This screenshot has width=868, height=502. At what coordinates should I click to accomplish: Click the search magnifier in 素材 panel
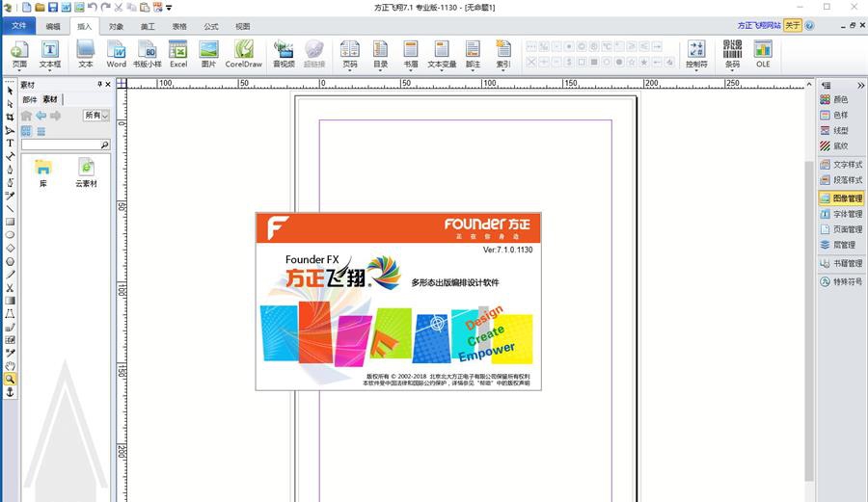[x=104, y=145]
